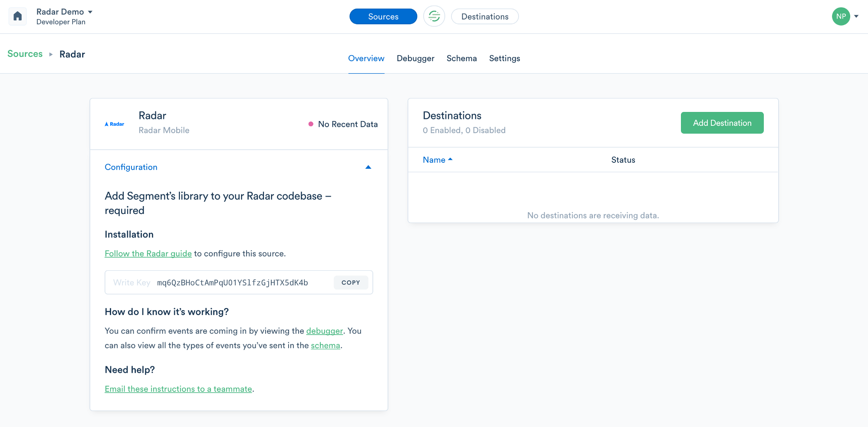The image size is (868, 427).
Task: Click the Status column header
Action: point(623,160)
